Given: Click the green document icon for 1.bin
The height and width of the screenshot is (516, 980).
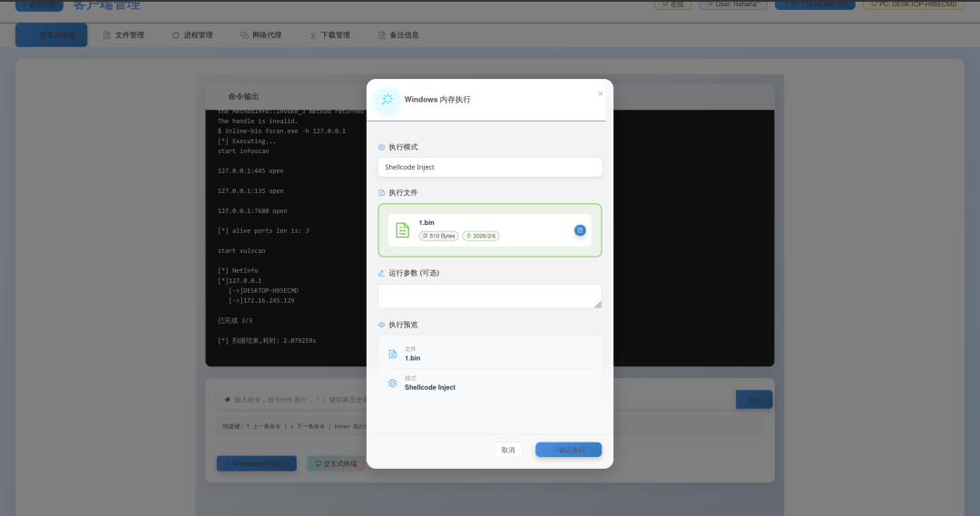Looking at the screenshot, I should (x=403, y=230).
